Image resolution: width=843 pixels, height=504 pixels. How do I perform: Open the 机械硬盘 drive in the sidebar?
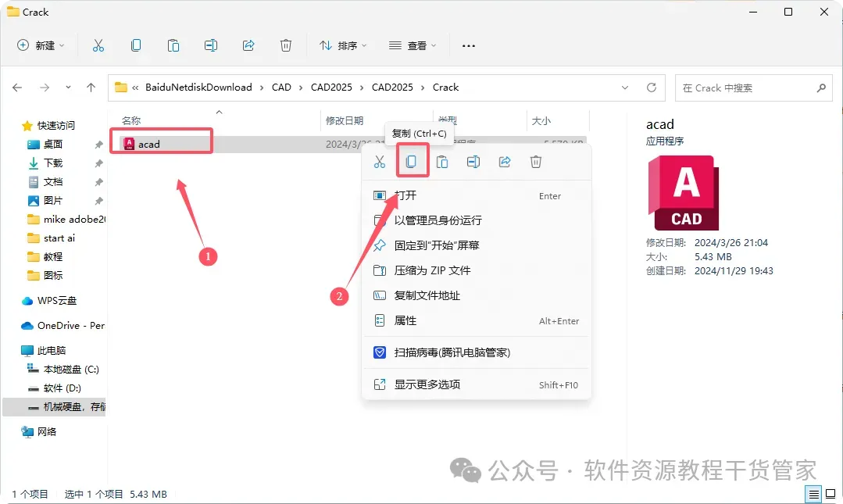(x=55, y=406)
